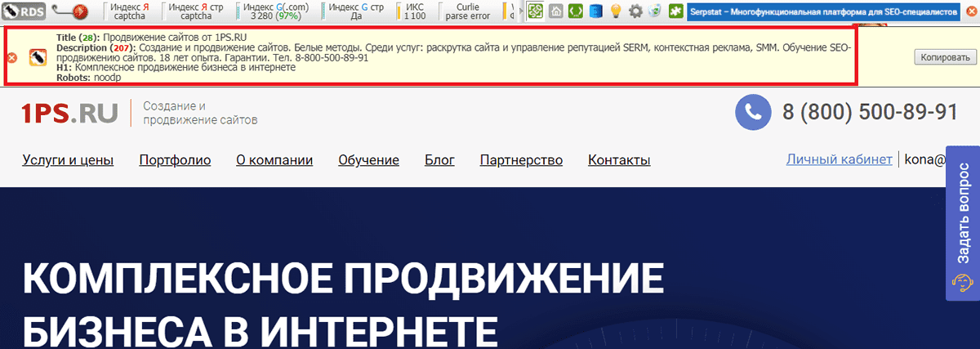980x349 pixels.
Task: Open the Услуги и цены menu
Action: click(68, 160)
